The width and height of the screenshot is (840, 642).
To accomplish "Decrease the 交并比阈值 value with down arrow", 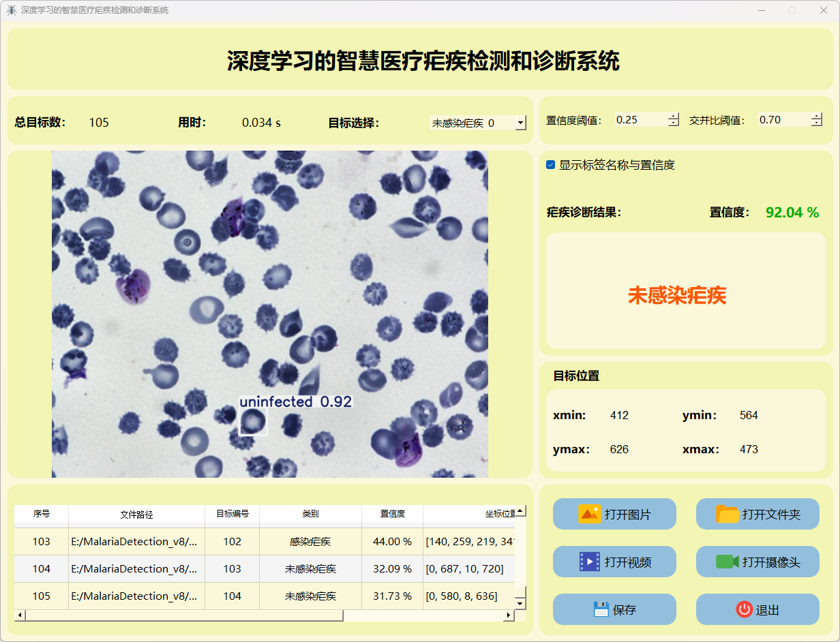I will tap(816, 123).
